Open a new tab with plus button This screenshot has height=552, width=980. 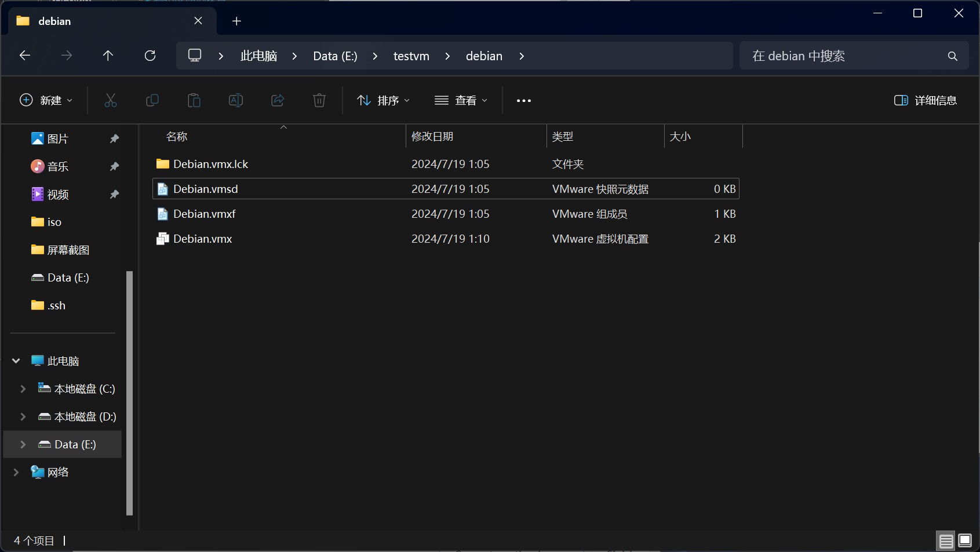coord(236,21)
